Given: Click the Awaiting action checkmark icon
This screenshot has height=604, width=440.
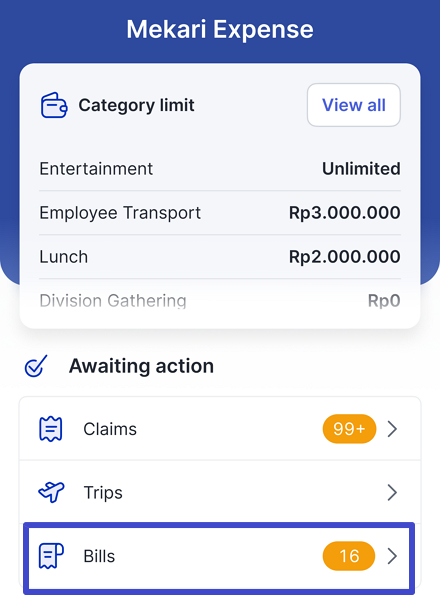Looking at the screenshot, I should pyautogui.click(x=36, y=366).
